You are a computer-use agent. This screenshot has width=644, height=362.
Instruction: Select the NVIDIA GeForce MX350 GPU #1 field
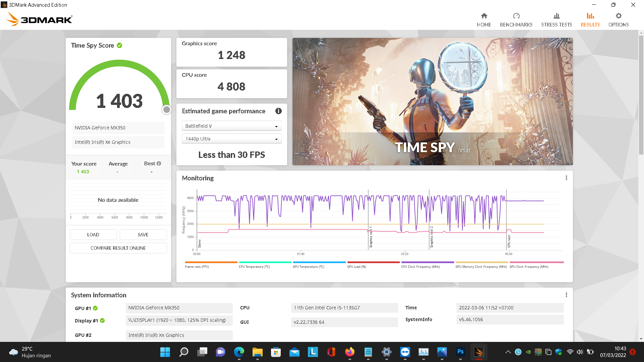point(179,308)
